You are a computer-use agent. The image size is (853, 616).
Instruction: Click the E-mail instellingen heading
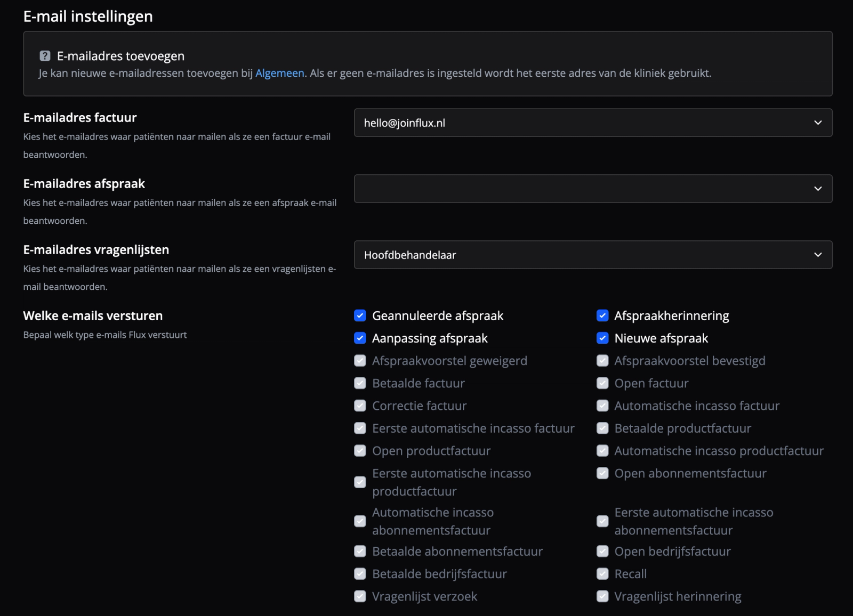coord(88,17)
